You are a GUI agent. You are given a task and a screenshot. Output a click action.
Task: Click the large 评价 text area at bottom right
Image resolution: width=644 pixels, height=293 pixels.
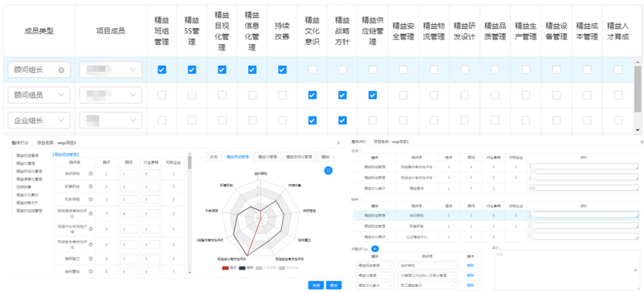click(x=567, y=270)
